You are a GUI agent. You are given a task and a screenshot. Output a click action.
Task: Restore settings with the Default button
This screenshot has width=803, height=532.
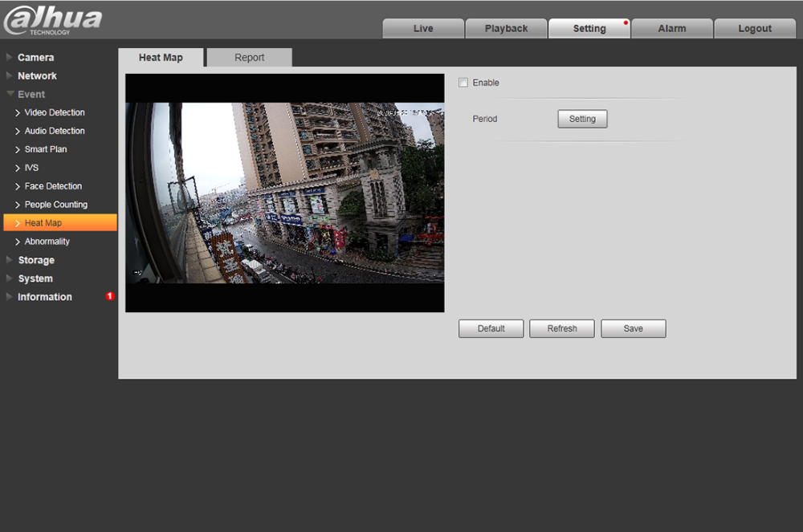[491, 328]
